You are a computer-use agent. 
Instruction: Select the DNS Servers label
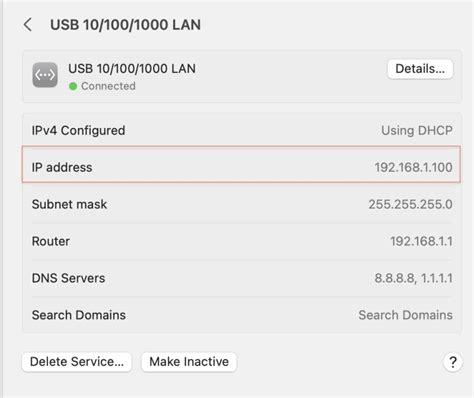tap(68, 278)
